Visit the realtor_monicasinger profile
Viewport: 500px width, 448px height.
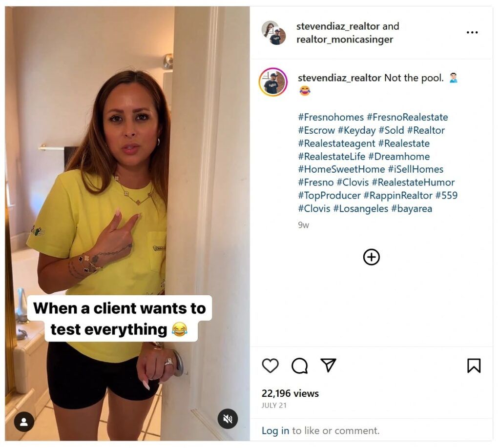tap(345, 40)
